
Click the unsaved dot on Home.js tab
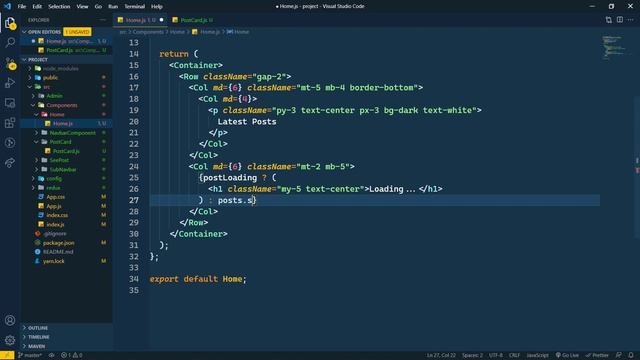pos(162,20)
